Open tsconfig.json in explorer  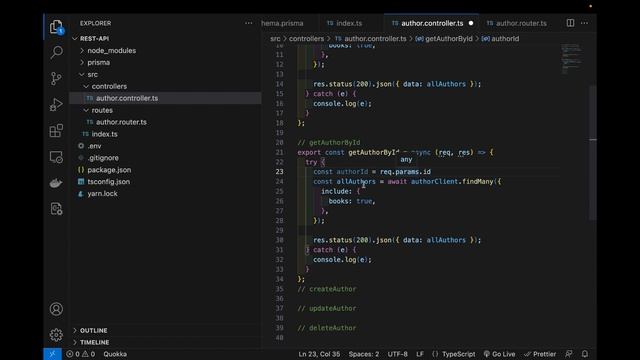(x=165, y=182)
